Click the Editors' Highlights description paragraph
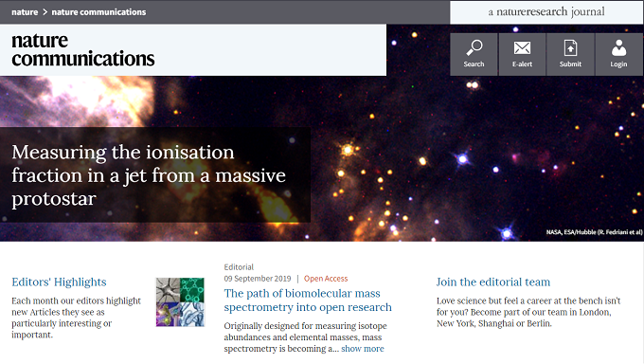644x364 pixels. (x=77, y=318)
